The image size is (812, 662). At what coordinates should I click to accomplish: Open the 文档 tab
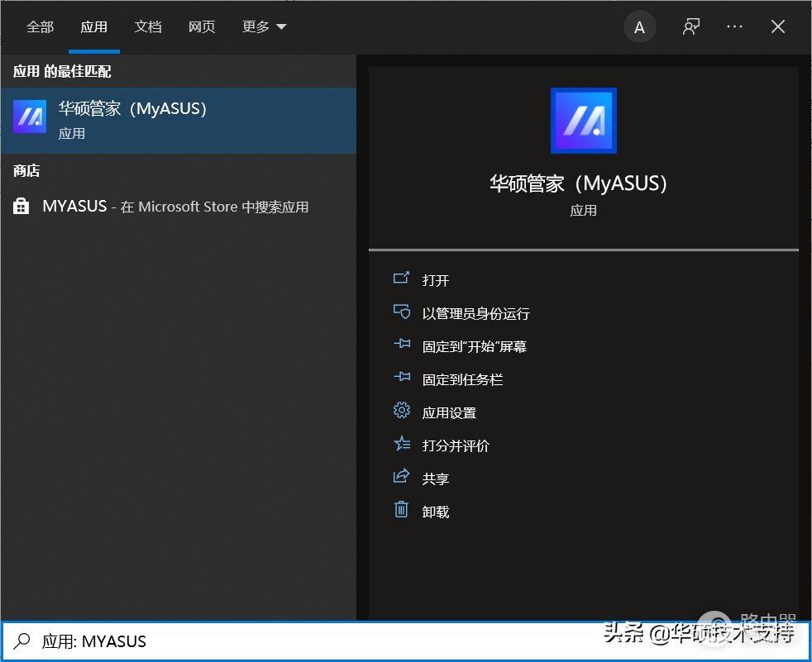(147, 27)
